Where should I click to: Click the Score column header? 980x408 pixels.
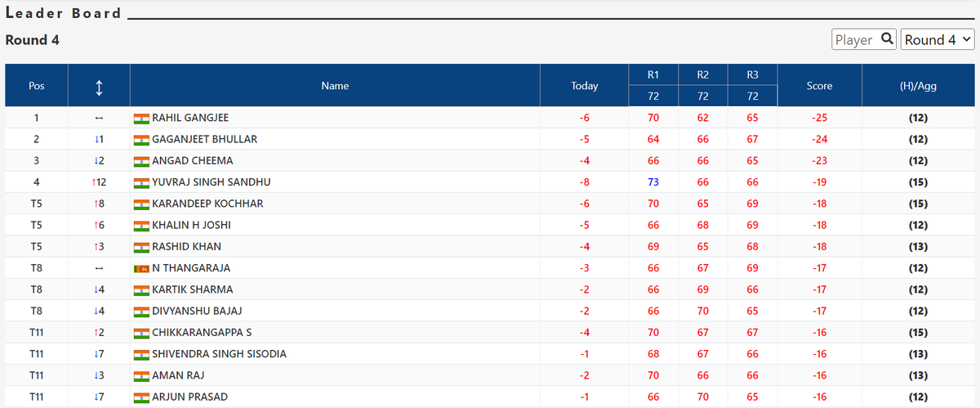point(819,86)
